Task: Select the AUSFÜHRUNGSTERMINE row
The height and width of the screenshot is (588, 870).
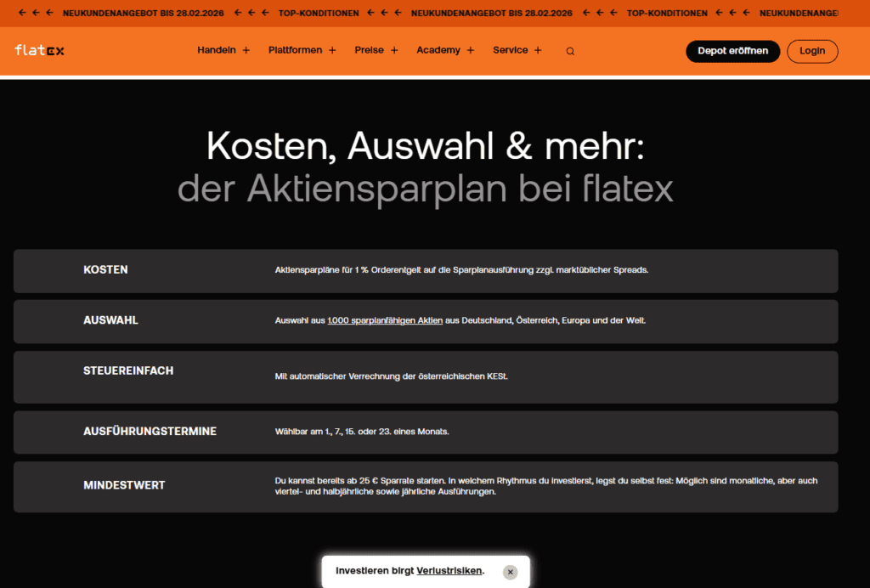Action: point(150,432)
